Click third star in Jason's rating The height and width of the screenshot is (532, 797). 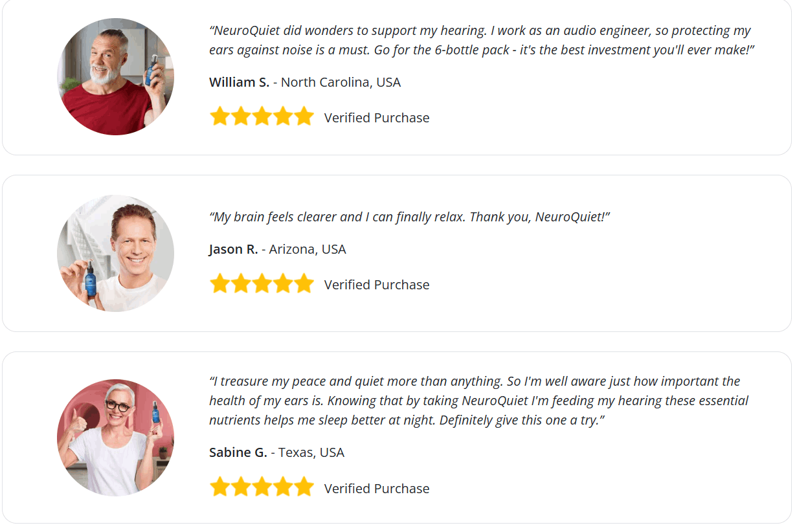coord(262,284)
